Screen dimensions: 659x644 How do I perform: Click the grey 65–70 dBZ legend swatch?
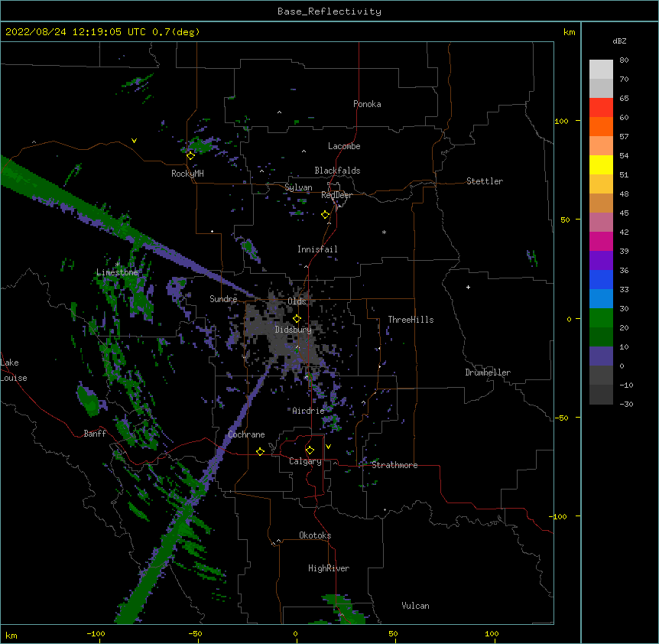pyautogui.click(x=601, y=88)
